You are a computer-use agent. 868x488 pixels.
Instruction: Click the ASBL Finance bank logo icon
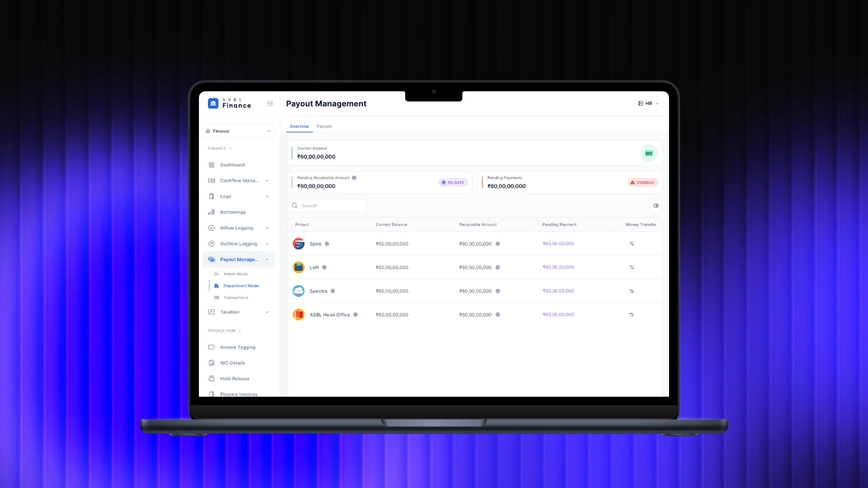click(213, 103)
